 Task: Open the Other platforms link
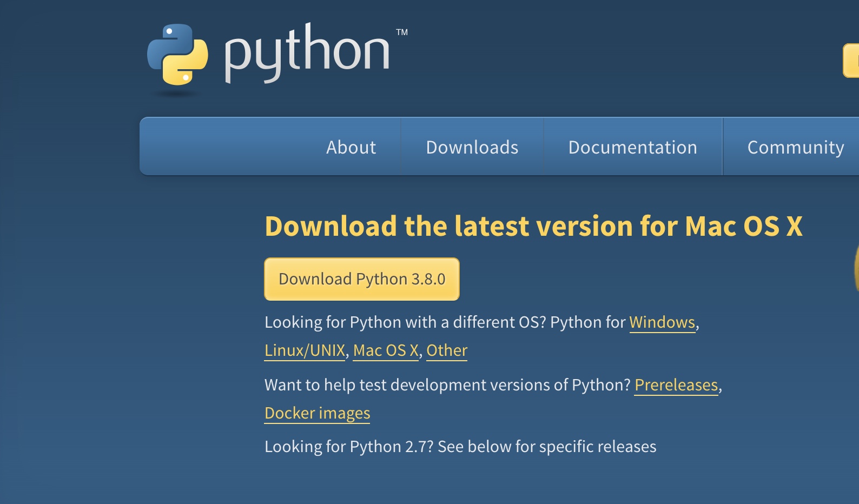pyautogui.click(x=447, y=350)
